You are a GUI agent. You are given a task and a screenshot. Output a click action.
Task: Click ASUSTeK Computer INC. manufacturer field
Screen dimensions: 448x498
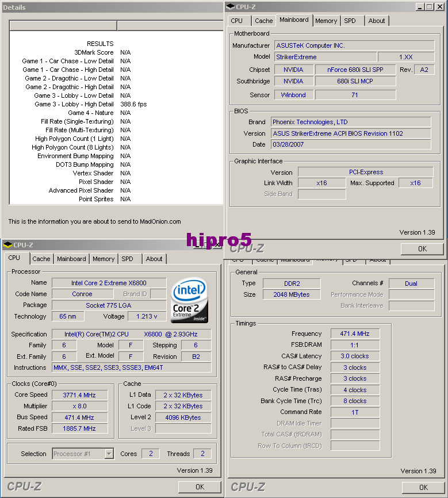coord(354,45)
